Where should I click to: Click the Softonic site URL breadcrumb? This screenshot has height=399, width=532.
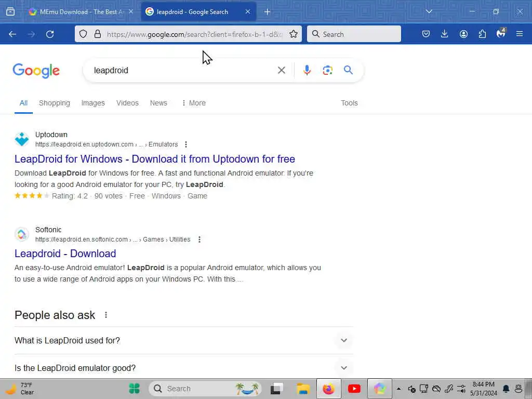[113, 240]
